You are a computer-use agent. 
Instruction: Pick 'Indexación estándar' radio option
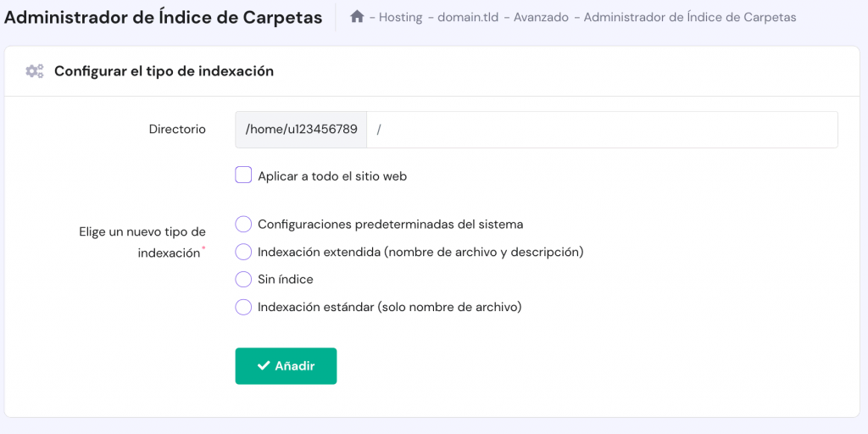(x=243, y=307)
